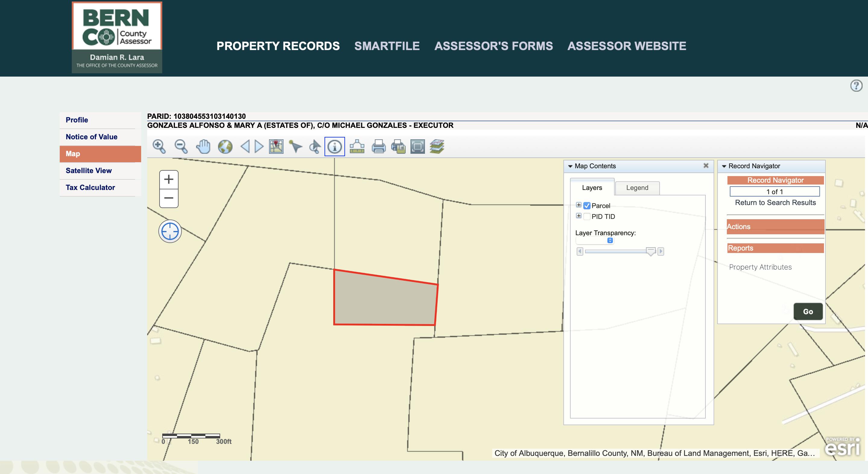The image size is (868, 474).
Task: Drag the Layer Transparency slider
Action: click(x=650, y=251)
